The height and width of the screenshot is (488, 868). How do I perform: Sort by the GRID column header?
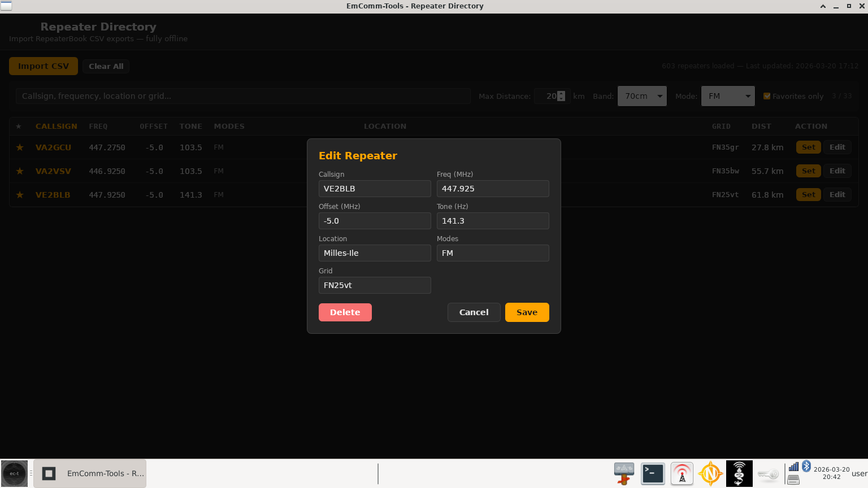[721, 127]
